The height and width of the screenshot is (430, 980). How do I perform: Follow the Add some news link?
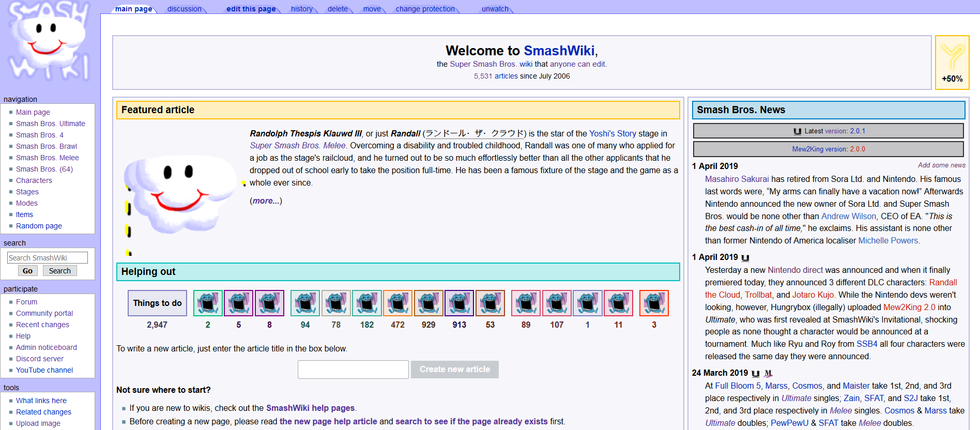tap(941, 165)
